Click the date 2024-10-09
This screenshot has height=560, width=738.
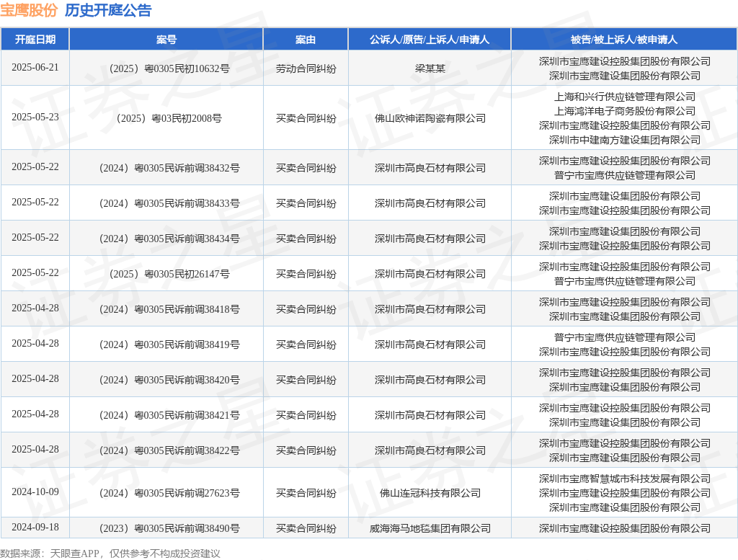click(35, 492)
